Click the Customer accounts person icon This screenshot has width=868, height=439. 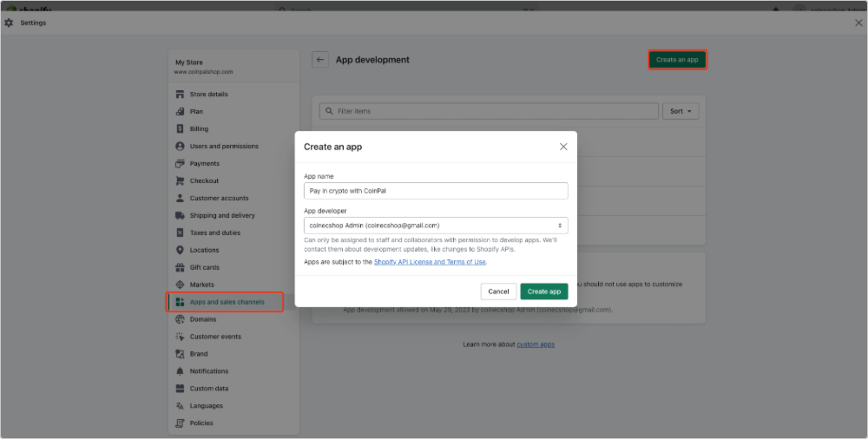point(180,198)
